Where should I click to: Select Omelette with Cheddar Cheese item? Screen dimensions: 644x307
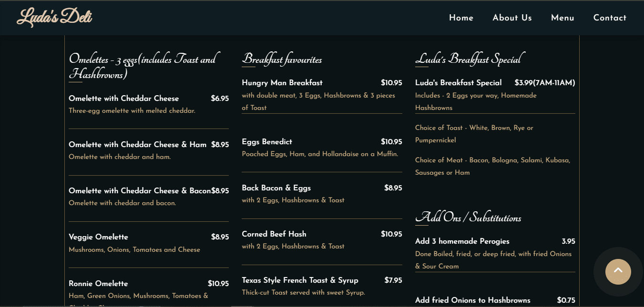(124, 99)
